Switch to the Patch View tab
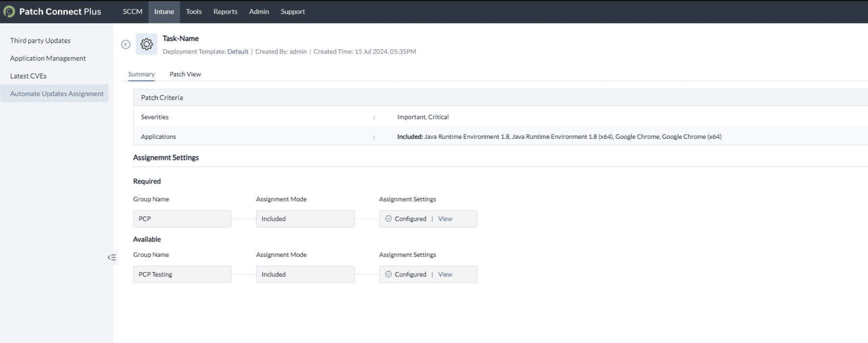This screenshot has height=343, width=868. click(x=185, y=74)
